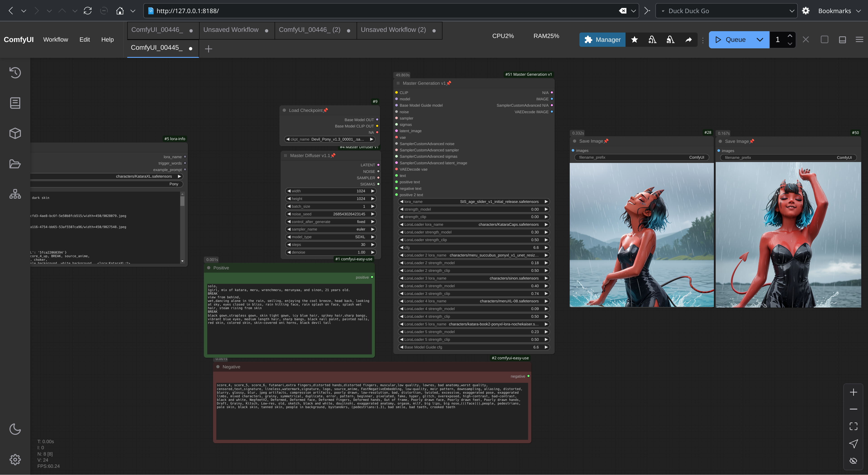Open the characters/KataraXL.safetensors lora dropdown

(106, 176)
